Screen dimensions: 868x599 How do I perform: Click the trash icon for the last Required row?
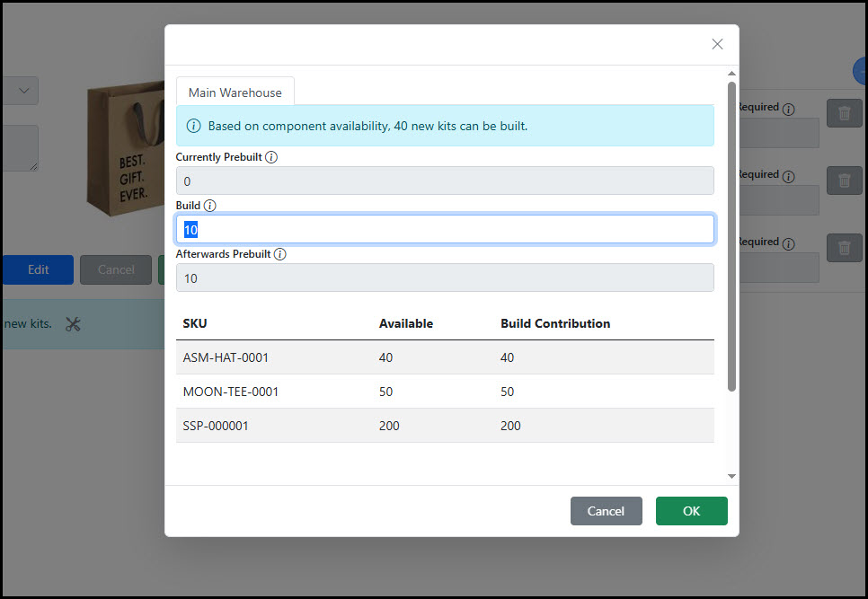(x=844, y=248)
